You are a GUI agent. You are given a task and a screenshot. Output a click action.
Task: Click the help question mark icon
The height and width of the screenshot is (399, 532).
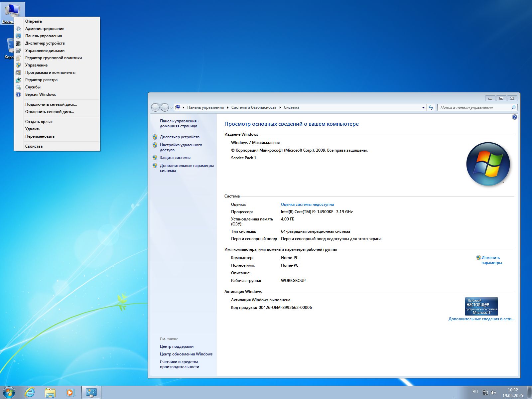point(515,117)
